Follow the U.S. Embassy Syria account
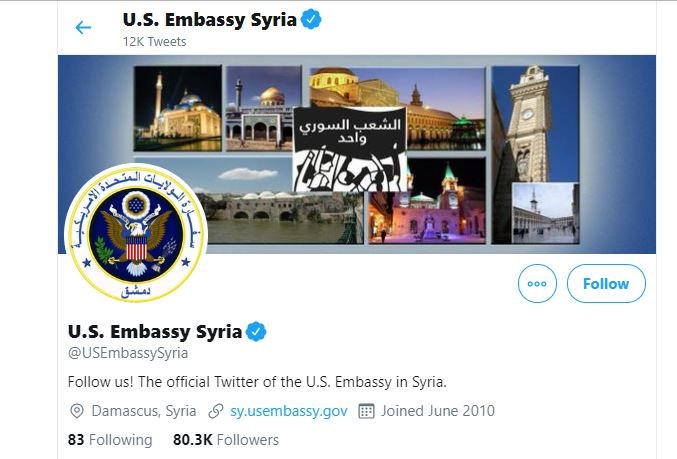Screen dimensions: 677x459 (x=606, y=284)
